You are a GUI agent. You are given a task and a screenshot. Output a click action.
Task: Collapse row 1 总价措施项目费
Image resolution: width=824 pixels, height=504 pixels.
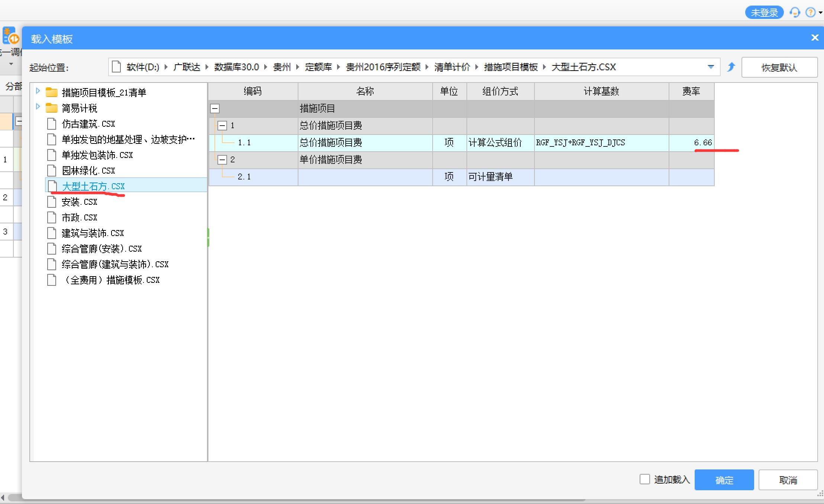[x=222, y=126]
